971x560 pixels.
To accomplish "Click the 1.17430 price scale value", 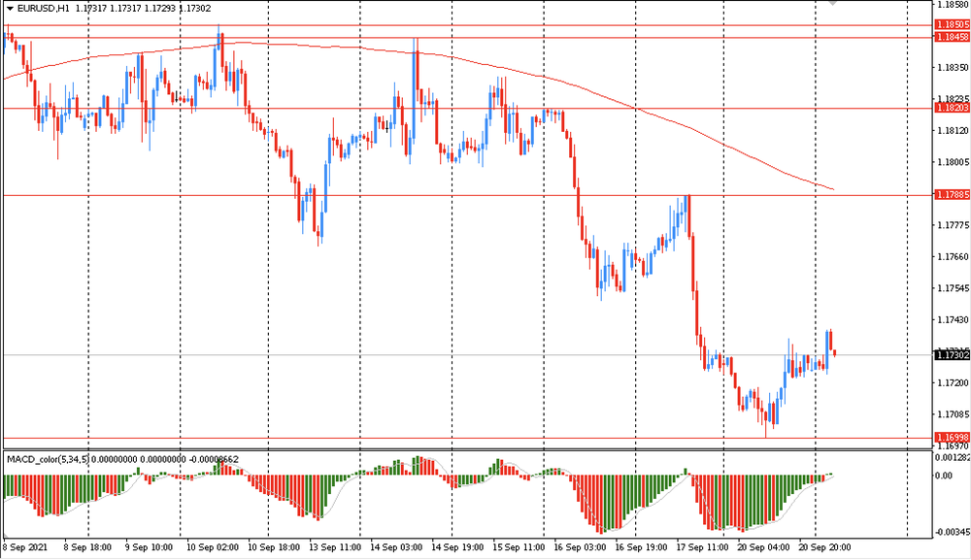I will click(x=954, y=320).
